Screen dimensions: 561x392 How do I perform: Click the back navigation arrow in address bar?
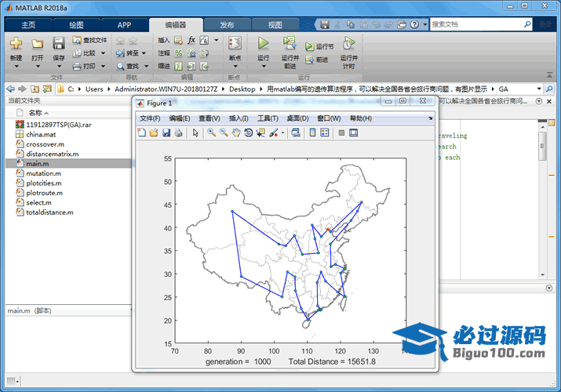coord(11,89)
